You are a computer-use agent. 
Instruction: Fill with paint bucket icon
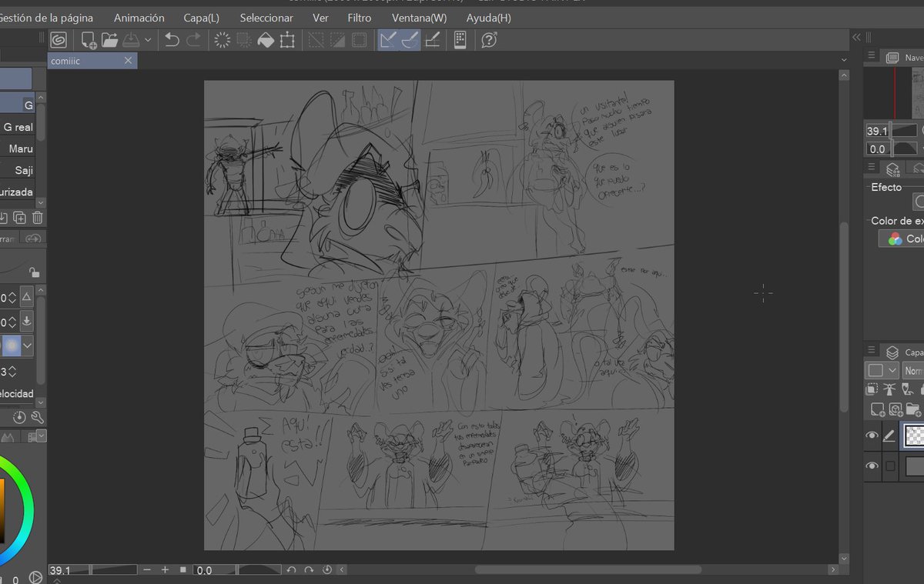coord(266,40)
